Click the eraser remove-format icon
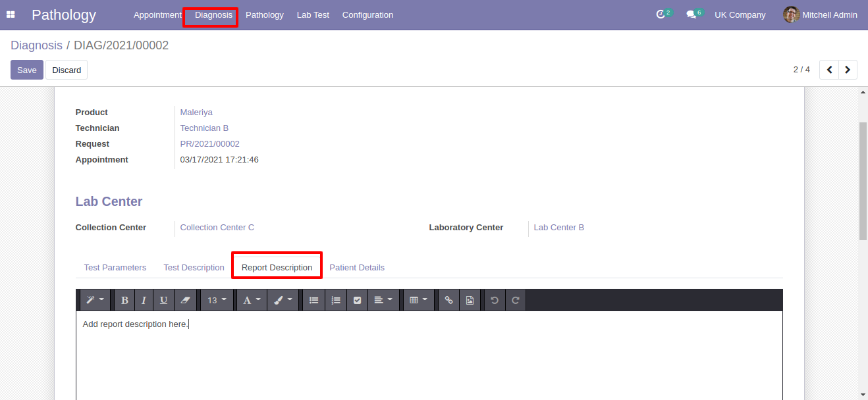868x400 pixels. click(x=185, y=300)
